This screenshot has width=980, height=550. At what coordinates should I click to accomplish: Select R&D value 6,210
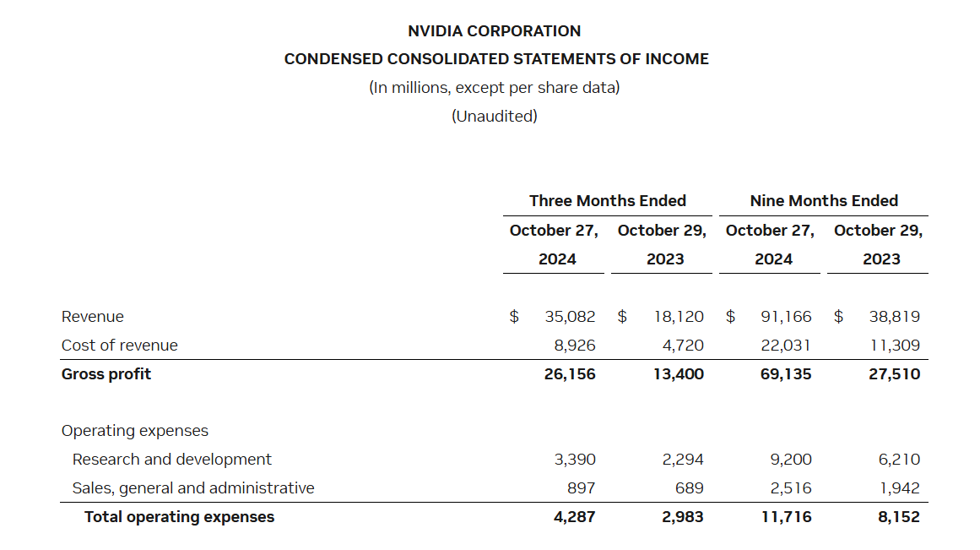(x=899, y=460)
